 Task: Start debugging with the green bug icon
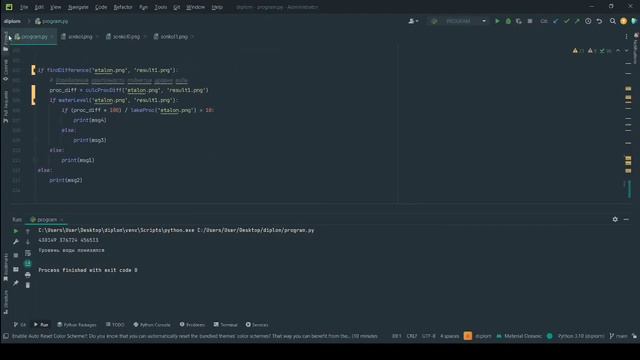point(508,21)
